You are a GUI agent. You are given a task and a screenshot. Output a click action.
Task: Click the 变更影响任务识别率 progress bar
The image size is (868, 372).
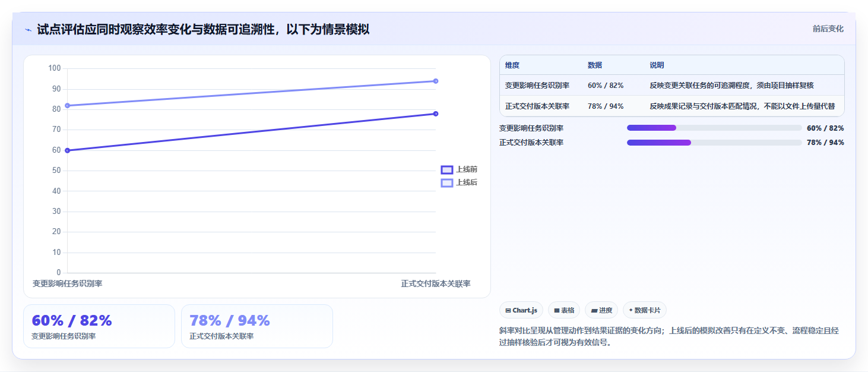click(x=714, y=128)
